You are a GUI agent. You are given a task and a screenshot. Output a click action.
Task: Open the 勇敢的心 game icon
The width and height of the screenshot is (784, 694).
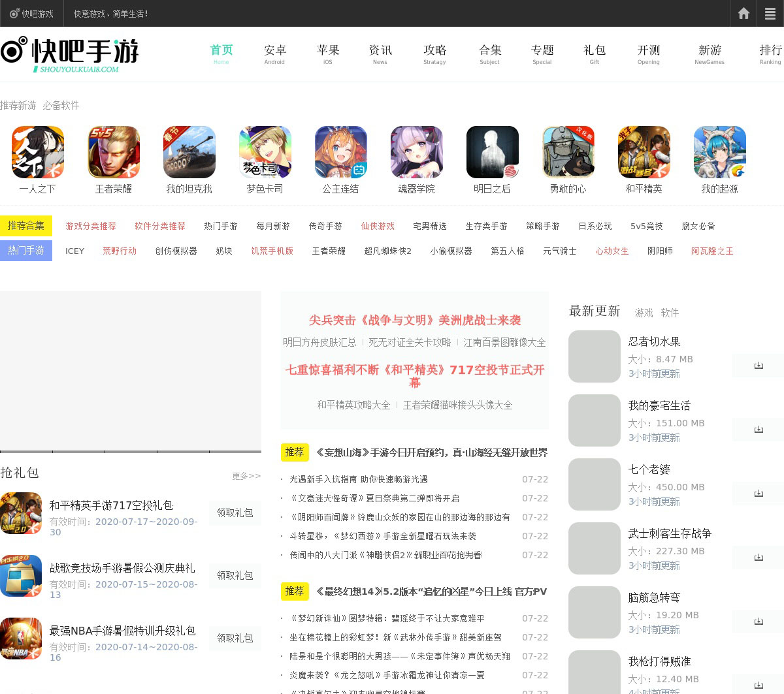pyautogui.click(x=568, y=152)
